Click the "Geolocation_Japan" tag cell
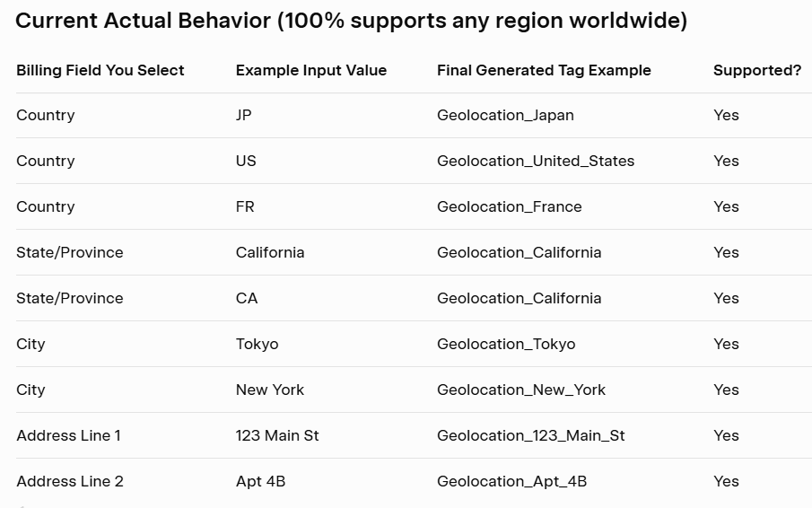 click(x=505, y=115)
